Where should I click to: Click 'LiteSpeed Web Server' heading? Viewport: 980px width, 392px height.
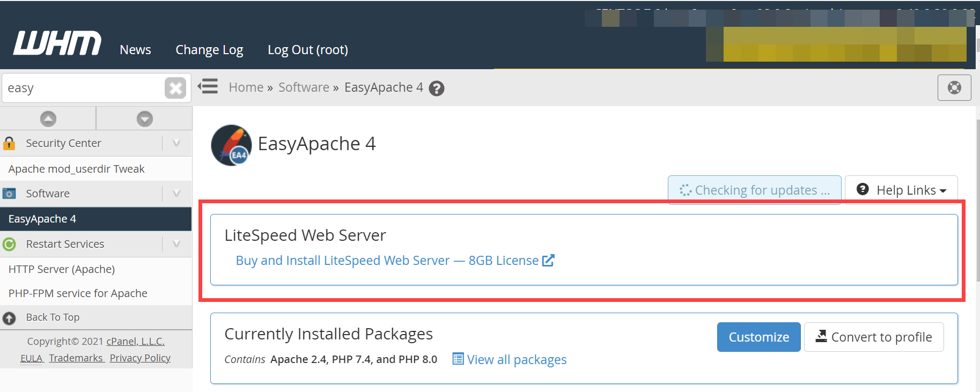click(305, 235)
